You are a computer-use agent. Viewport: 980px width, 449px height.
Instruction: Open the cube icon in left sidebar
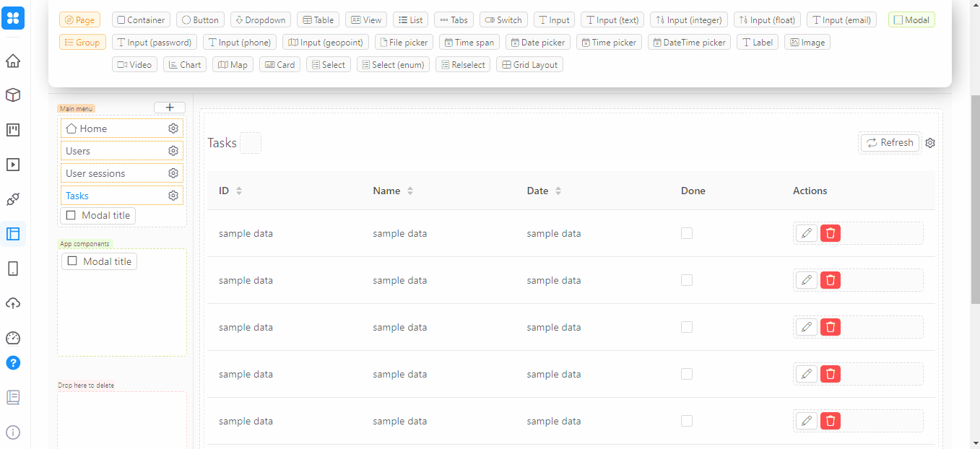[x=13, y=95]
